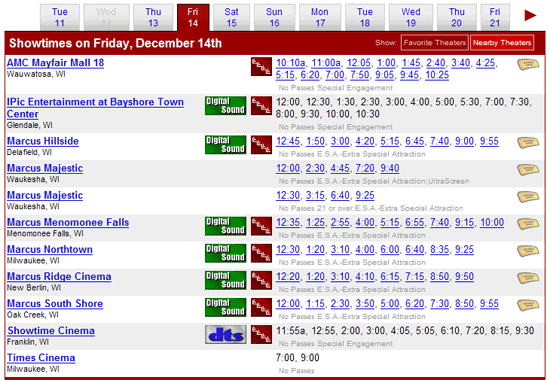Switch to the Fri 21 date tab
Image resolution: width=550 pixels, height=380 pixels.
pyautogui.click(x=495, y=17)
